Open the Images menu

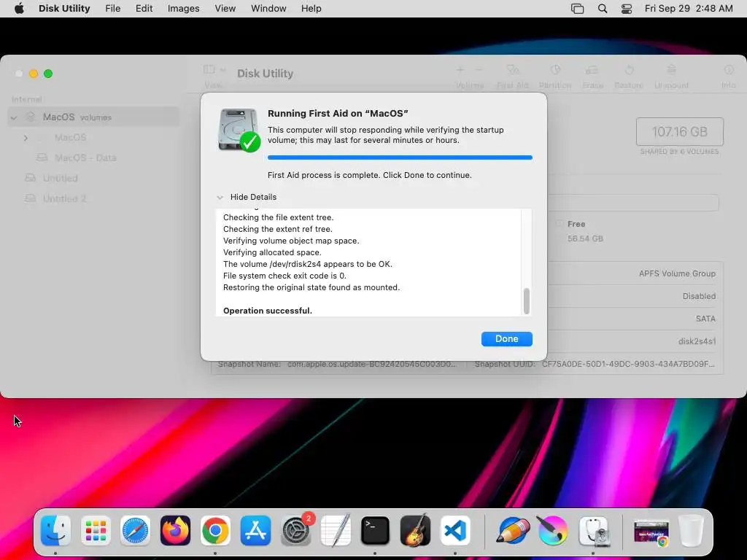pos(183,9)
